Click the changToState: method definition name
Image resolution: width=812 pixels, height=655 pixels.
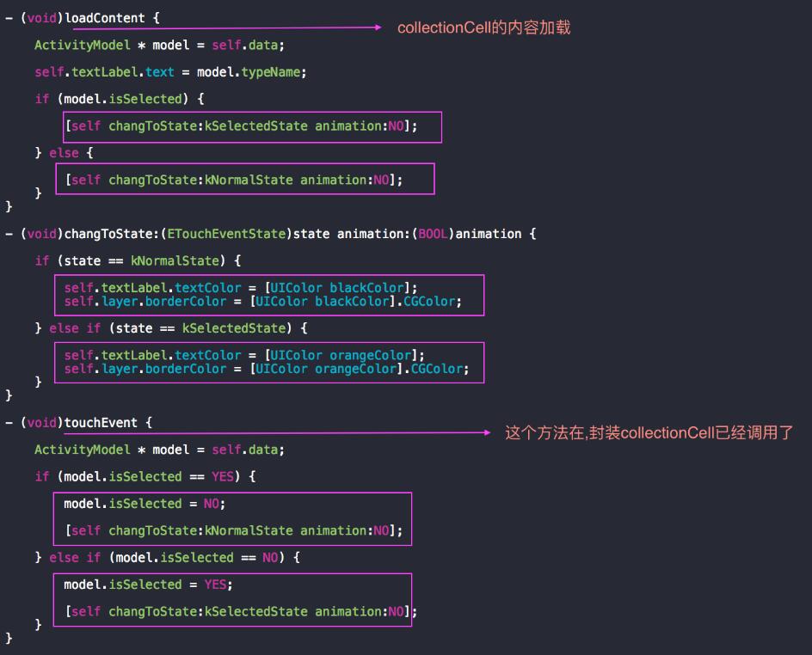[x=104, y=234]
